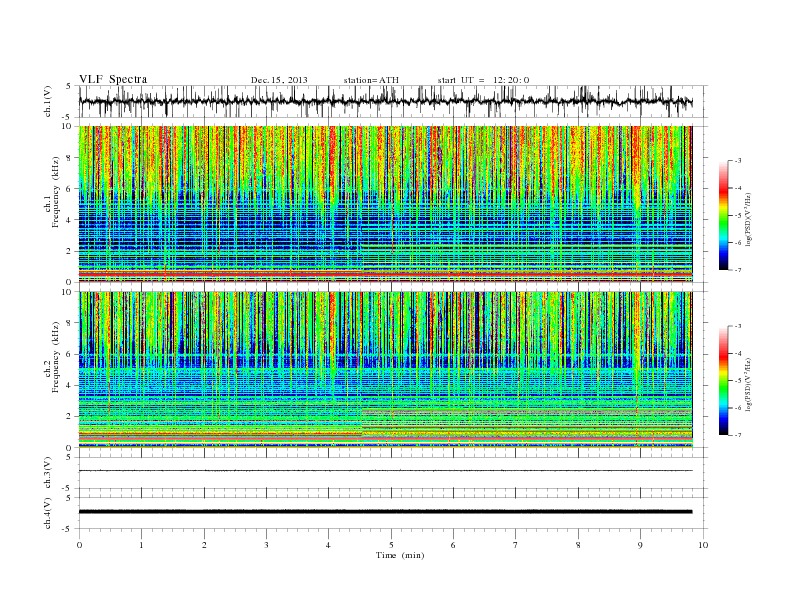Click the date text 'Dec. 15, 2013'
Viewport: 792px width, 612px height.
coord(279,80)
